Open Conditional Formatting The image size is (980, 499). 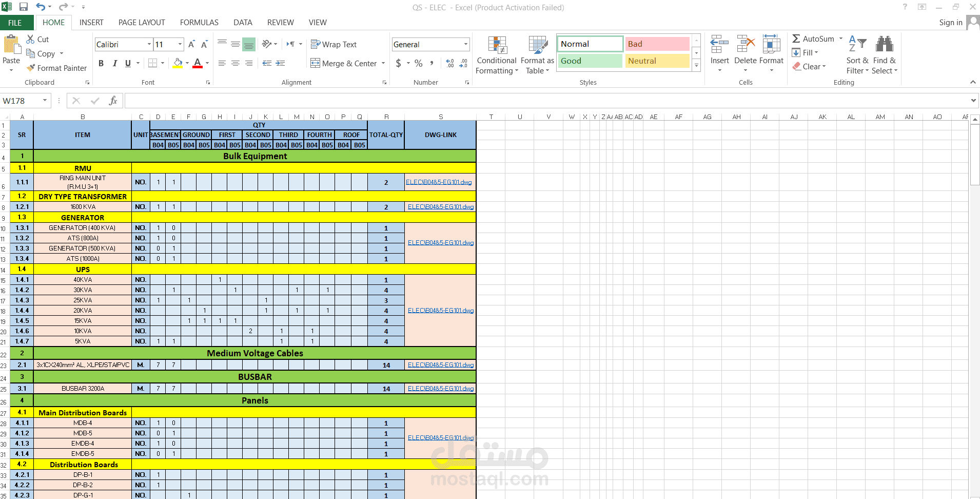(x=497, y=55)
